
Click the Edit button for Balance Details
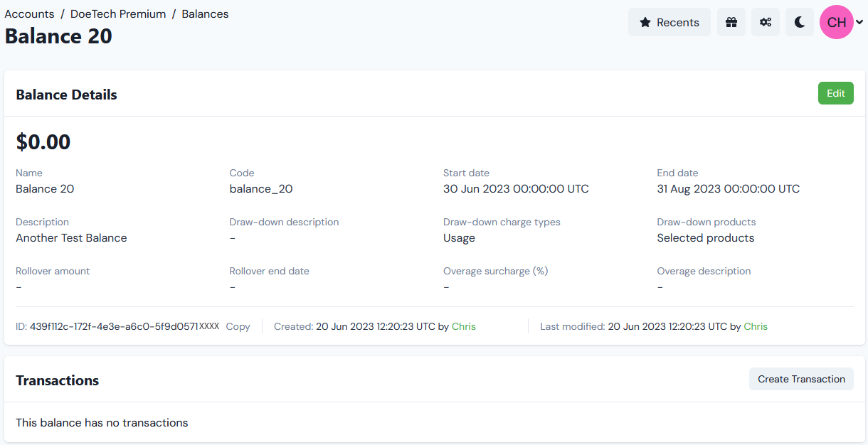pos(835,93)
